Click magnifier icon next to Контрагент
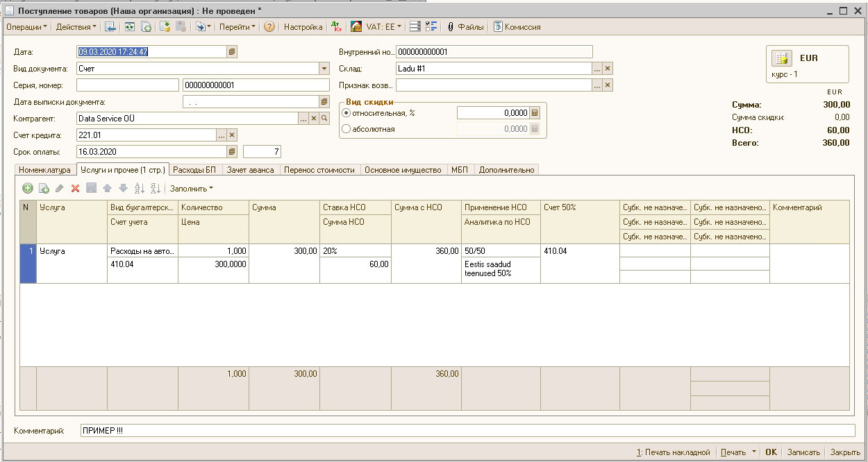Viewport: 868px width, 462px height. point(324,119)
